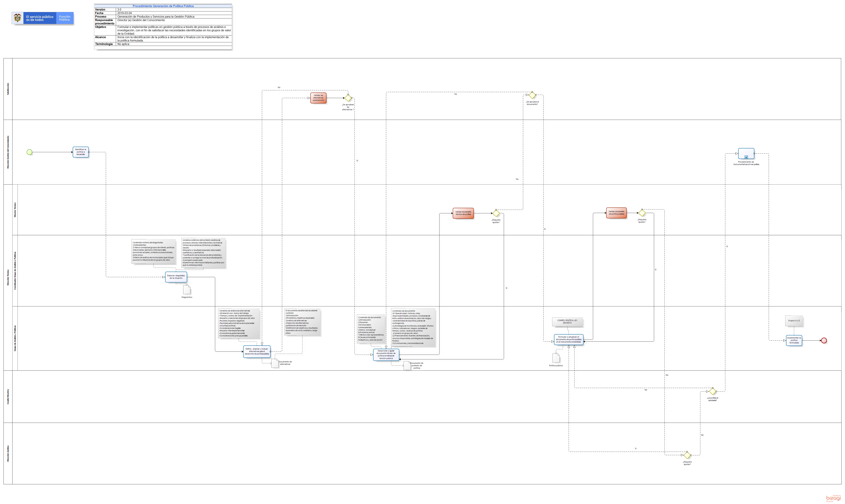Click El documento de alternativas deberá contener note
The image size is (845, 504).
pos(302,322)
